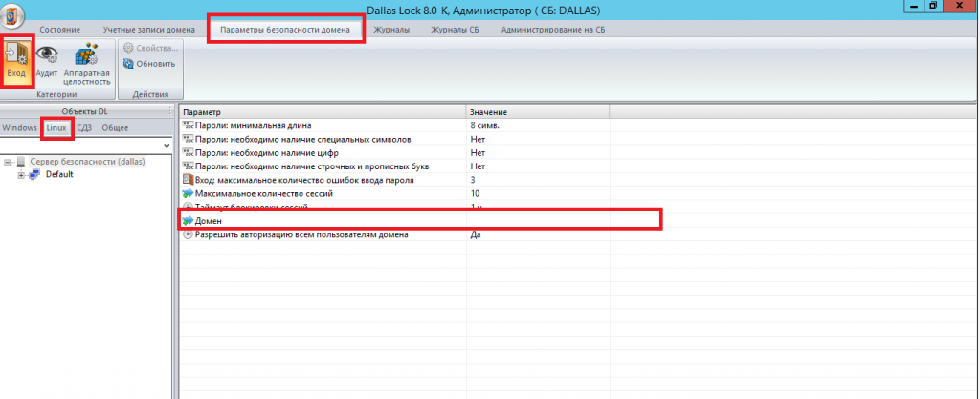The height and width of the screenshot is (399, 980).
Task: Select row Разрешить авторизацию всем пользователям домена
Action: [x=394, y=235]
